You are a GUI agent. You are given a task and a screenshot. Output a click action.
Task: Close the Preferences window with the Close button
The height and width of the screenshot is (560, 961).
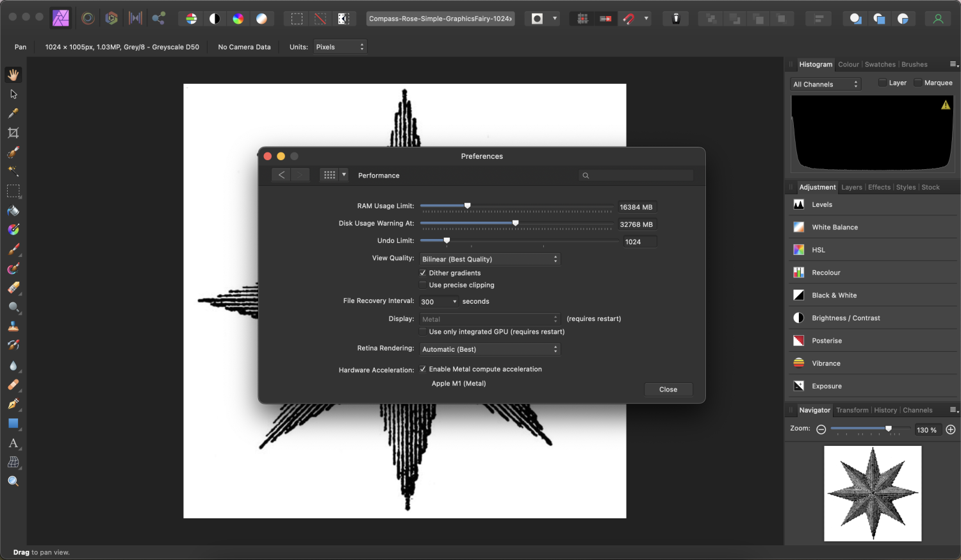pyautogui.click(x=668, y=389)
